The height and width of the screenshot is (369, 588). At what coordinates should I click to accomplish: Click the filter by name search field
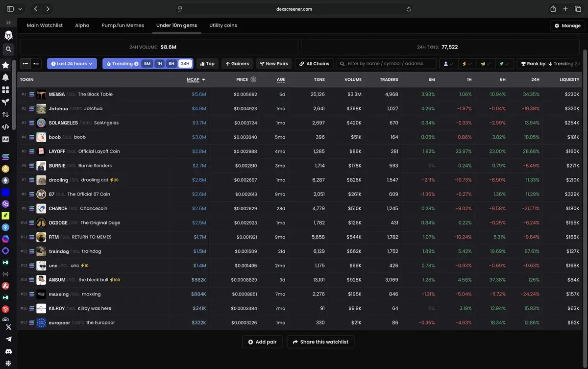pos(387,64)
